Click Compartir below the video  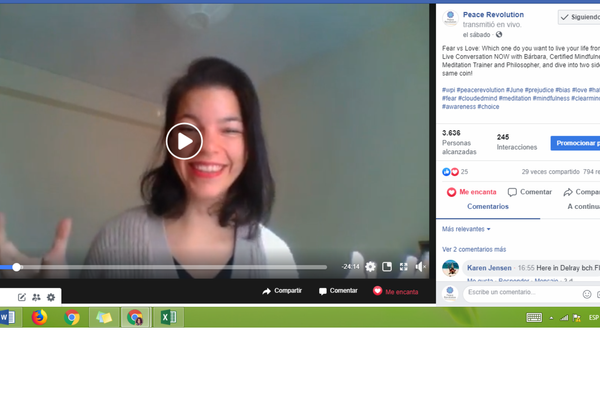click(x=282, y=291)
